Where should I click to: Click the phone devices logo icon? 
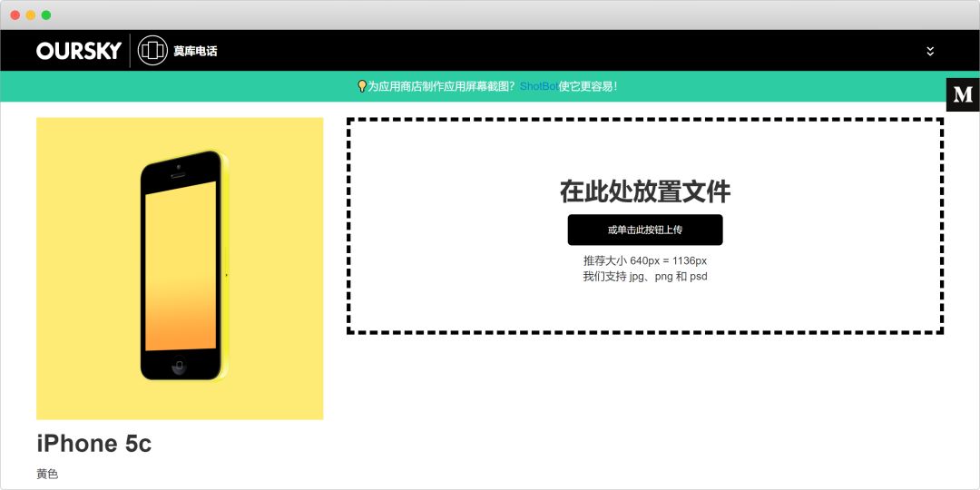point(152,51)
